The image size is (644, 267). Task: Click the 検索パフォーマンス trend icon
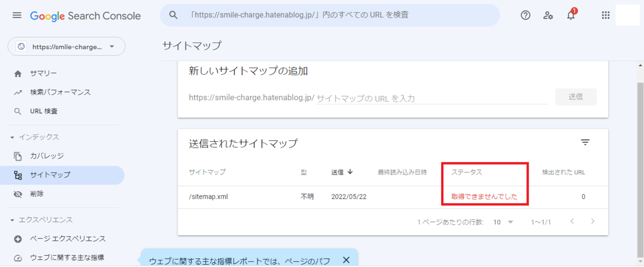coord(18,92)
